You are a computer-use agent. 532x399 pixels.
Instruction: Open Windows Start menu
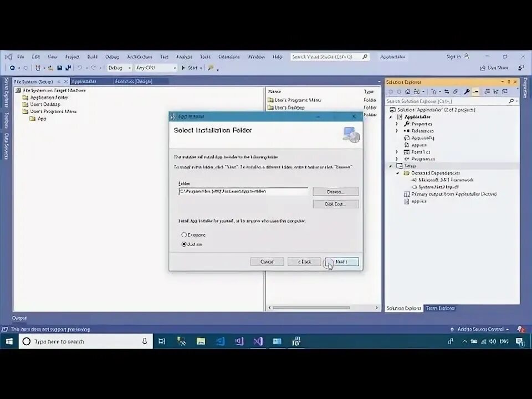click(x=9, y=341)
